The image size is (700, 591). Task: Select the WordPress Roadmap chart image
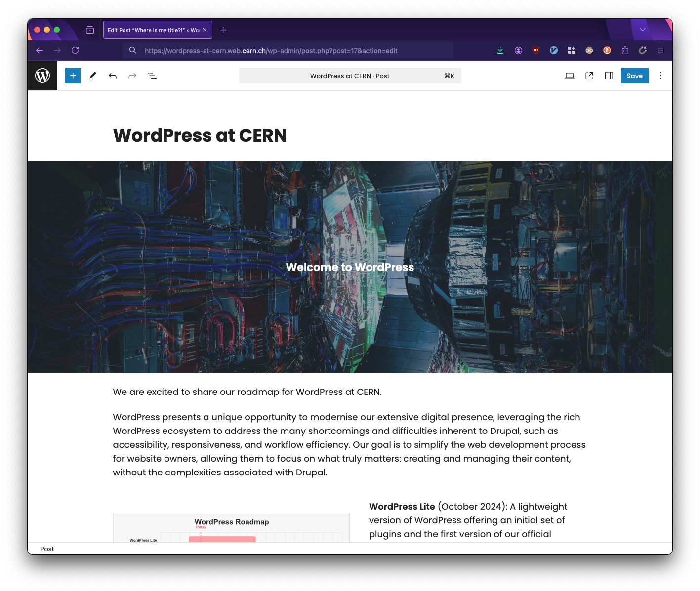(x=232, y=528)
